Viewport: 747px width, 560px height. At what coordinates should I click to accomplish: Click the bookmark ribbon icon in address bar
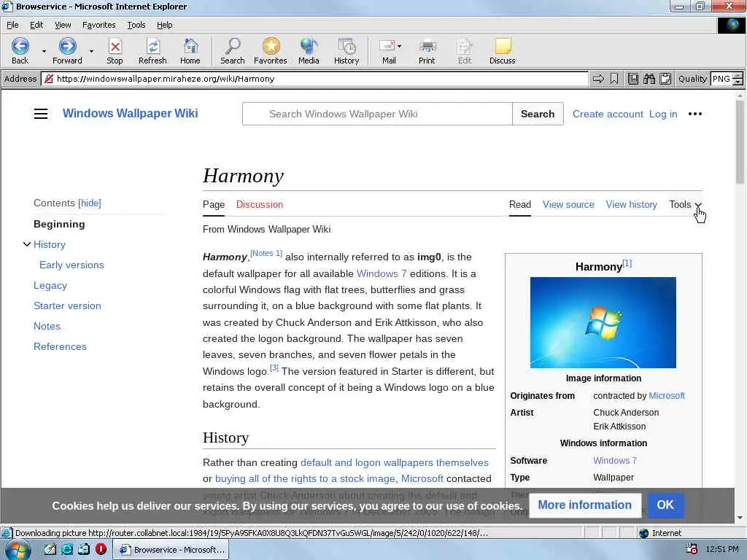click(x=614, y=79)
